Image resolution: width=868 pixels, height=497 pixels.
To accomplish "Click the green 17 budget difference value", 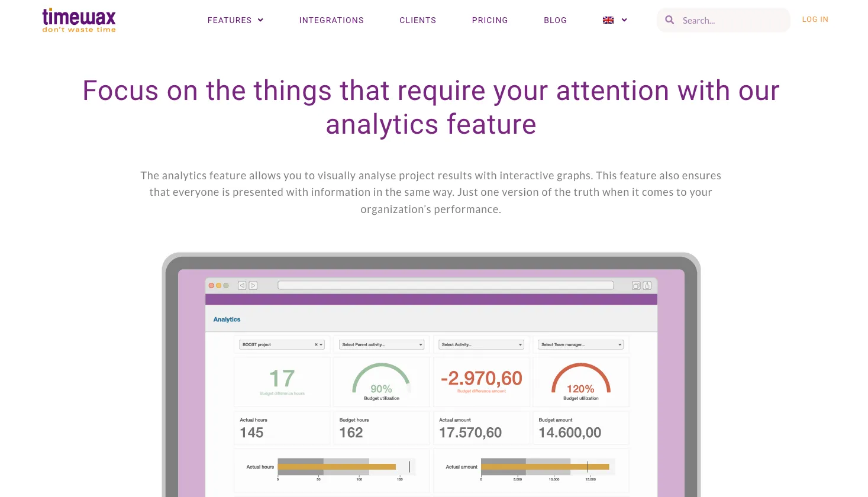I will tap(282, 379).
